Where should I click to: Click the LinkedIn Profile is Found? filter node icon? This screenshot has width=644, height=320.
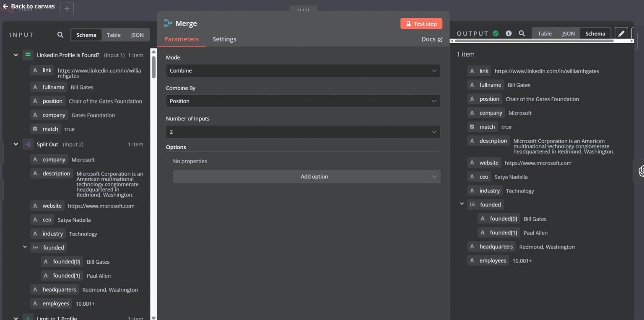click(28, 55)
